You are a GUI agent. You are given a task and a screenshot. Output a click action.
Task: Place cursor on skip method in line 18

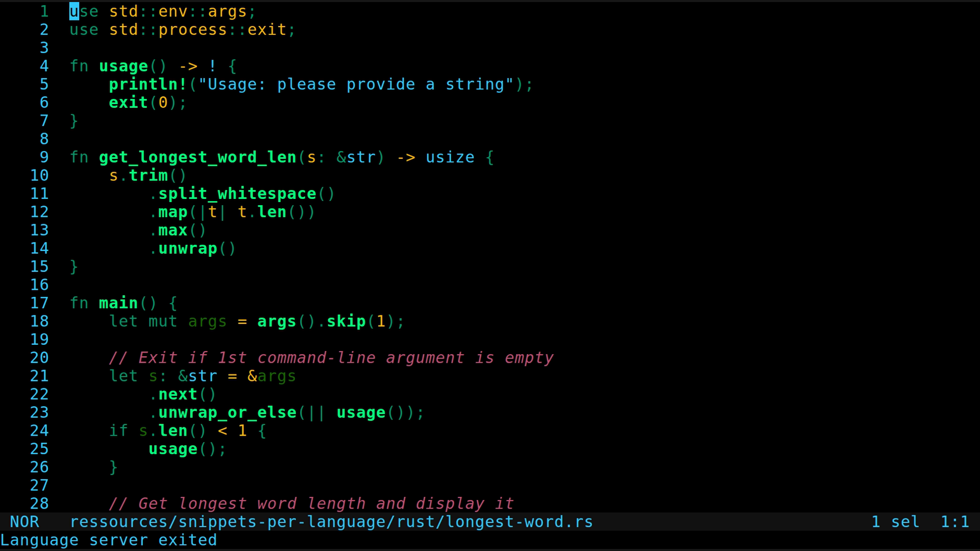346,321
